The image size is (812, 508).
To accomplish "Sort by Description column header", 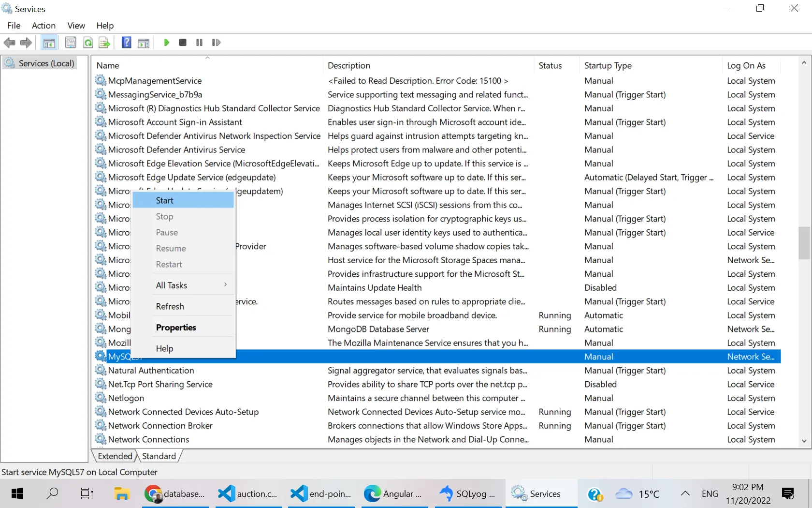I will point(428,65).
